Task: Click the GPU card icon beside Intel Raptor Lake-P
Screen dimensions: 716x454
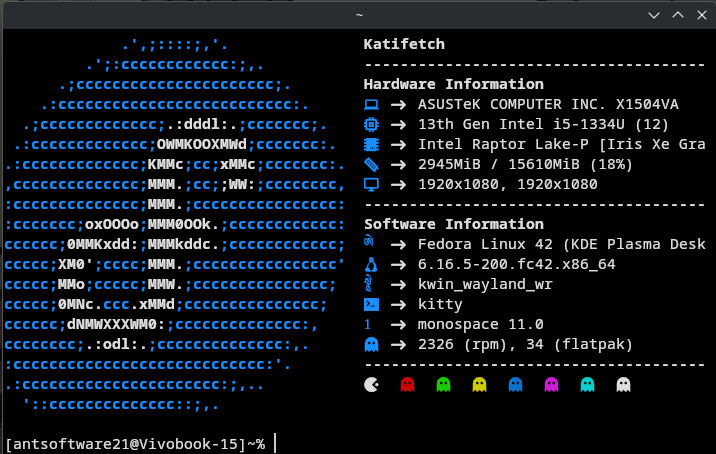Action: (371, 145)
